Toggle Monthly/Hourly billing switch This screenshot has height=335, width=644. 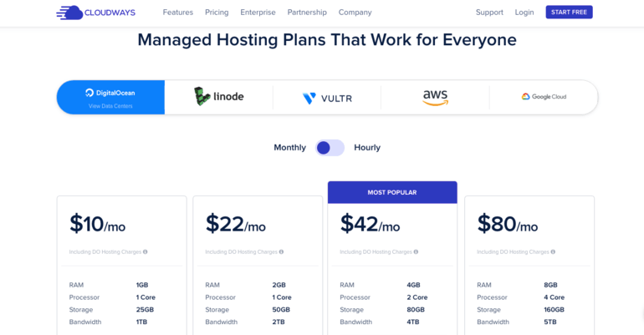click(330, 148)
